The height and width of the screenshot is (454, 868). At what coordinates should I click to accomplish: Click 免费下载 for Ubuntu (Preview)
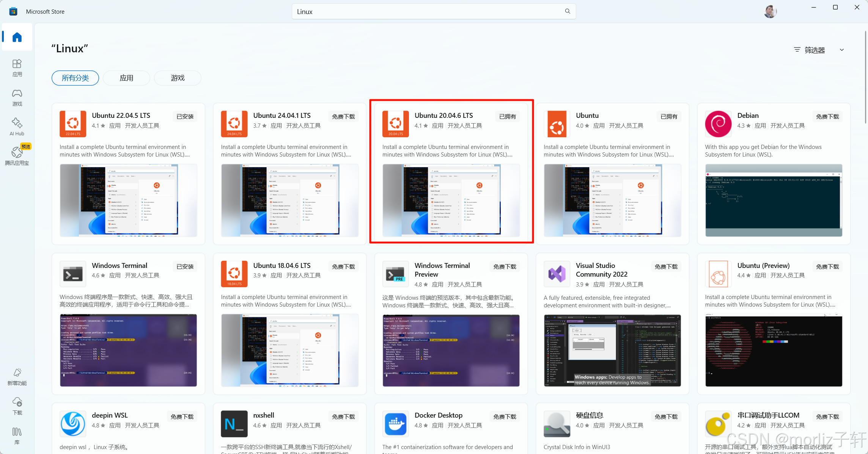[827, 266]
